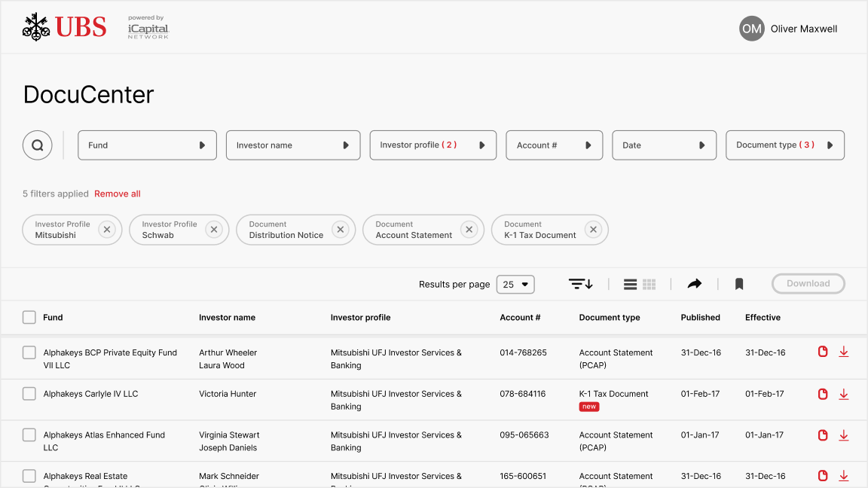Switch to grid view icon
The image size is (868, 488).
649,285
